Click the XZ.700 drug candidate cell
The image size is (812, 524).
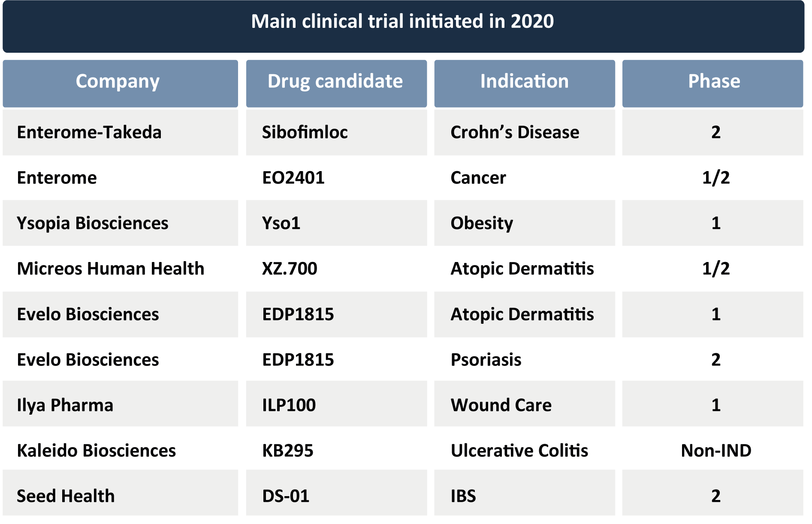click(x=290, y=269)
